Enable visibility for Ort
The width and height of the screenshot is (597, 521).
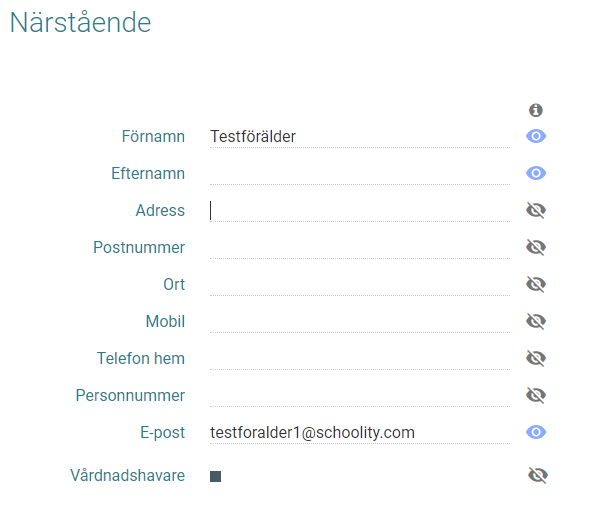536,284
